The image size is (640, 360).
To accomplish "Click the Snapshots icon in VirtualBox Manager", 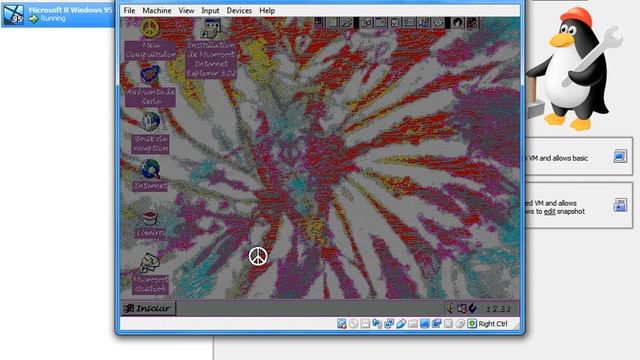I will 620,205.
